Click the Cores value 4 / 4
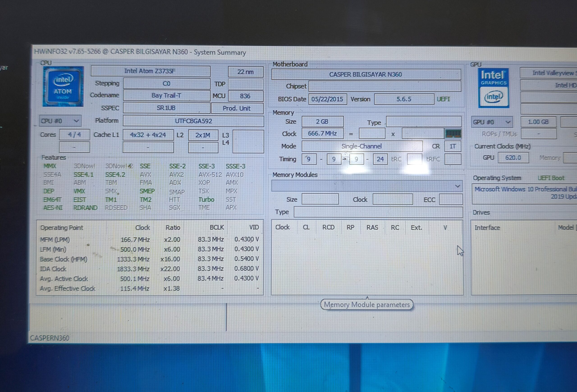This screenshot has height=392, width=577. click(x=74, y=135)
